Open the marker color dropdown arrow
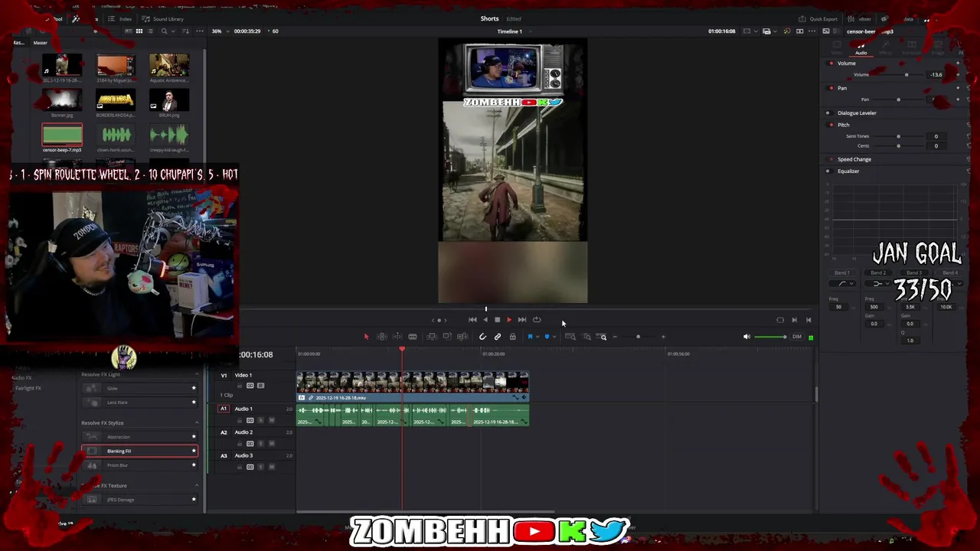 click(x=554, y=337)
